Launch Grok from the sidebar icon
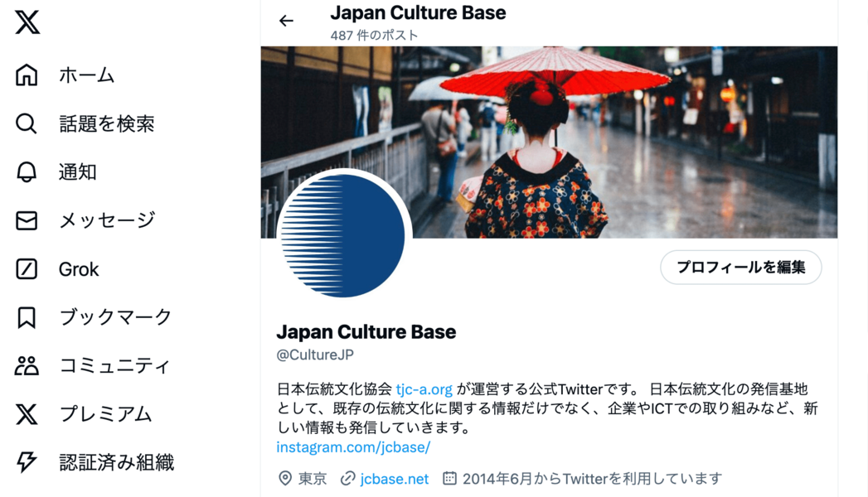Image resolution: width=868 pixels, height=497 pixels. (x=27, y=269)
